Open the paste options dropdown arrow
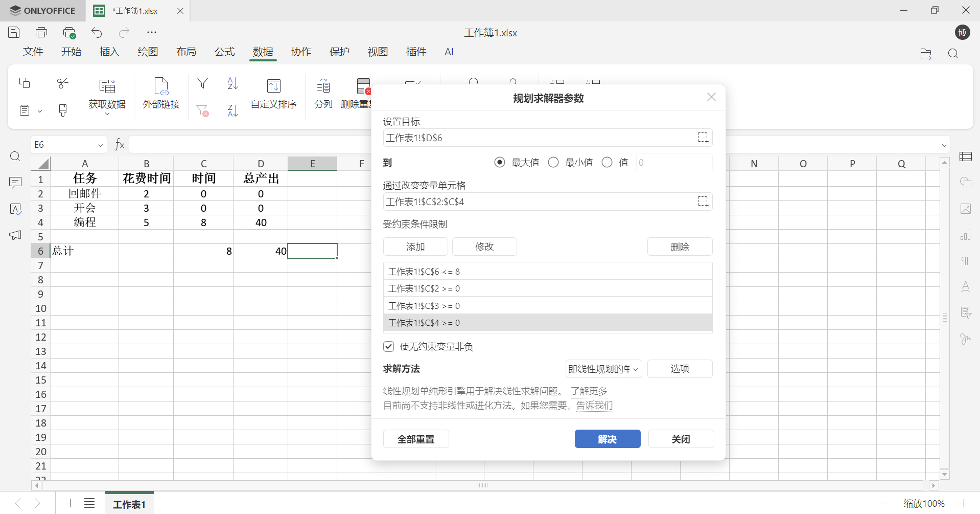980x514 pixels. tap(39, 110)
